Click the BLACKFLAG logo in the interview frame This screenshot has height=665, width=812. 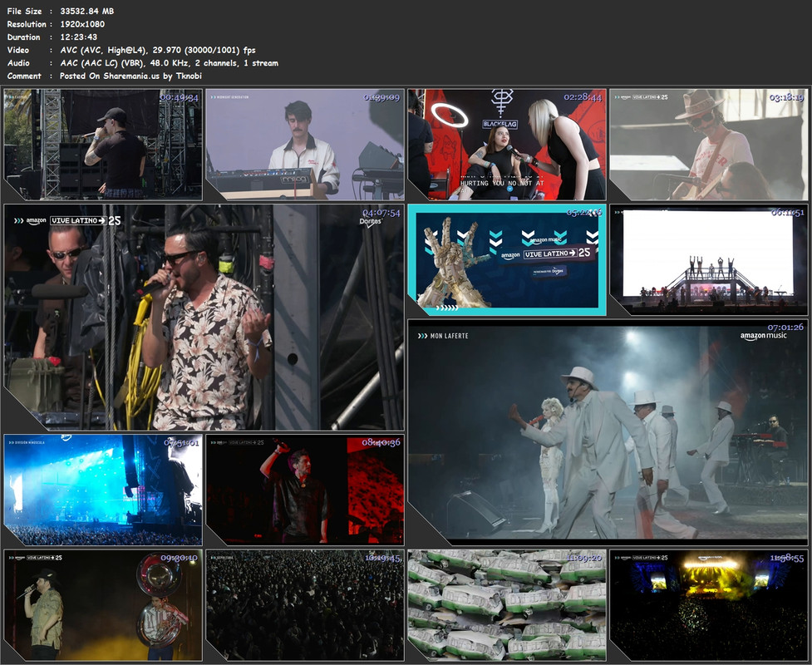(x=500, y=124)
